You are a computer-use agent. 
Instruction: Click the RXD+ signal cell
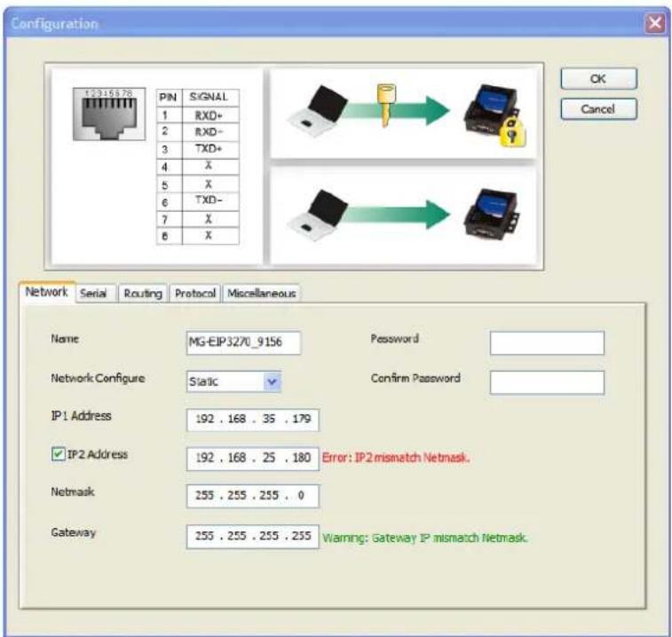tap(210, 115)
